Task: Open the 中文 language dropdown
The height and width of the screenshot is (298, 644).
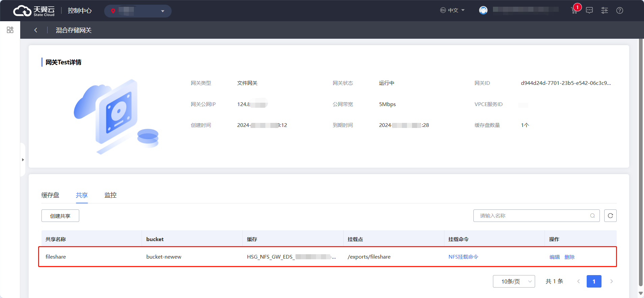Action: coord(452,10)
